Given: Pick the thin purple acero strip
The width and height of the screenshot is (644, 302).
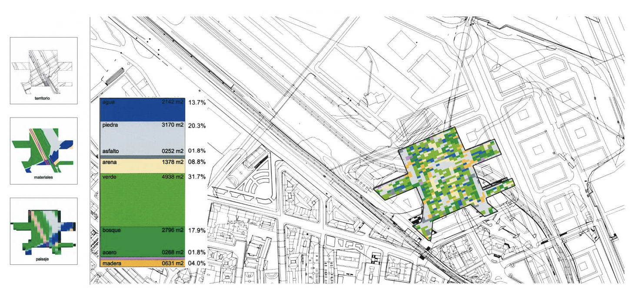Looking at the screenshot, I should click(x=143, y=259).
